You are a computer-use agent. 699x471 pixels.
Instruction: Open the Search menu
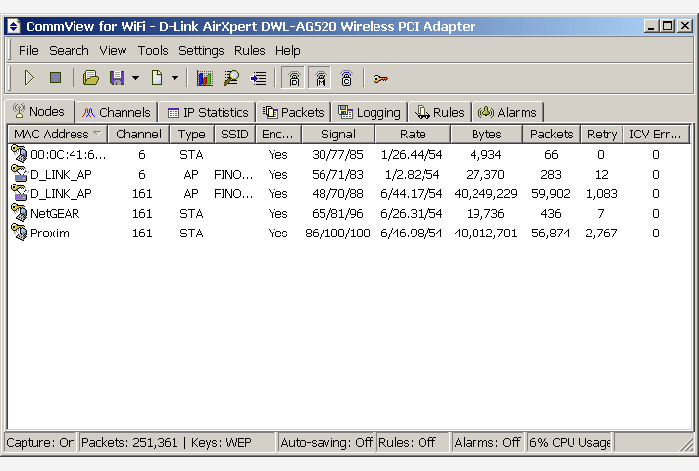coord(69,51)
